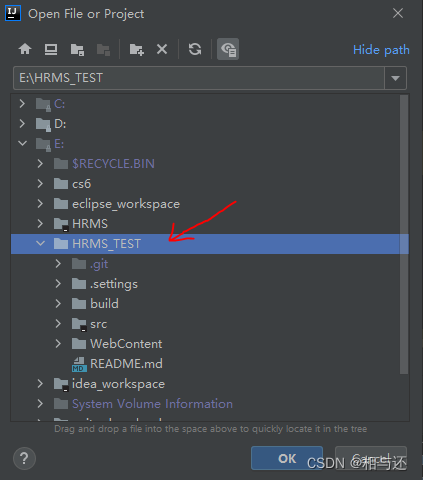Select the README.md file
The width and height of the screenshot is (423, 480).
pyautogui.click(x=126, y=364)
